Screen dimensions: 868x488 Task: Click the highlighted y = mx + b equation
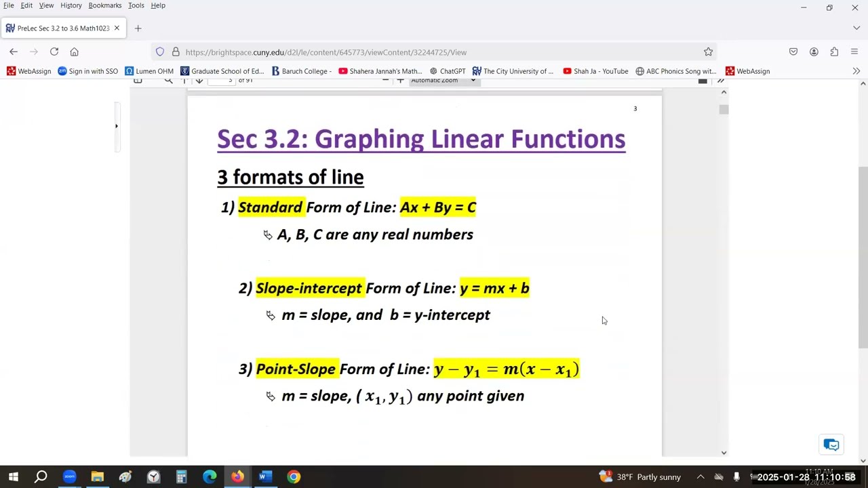click(x=494, y=288)
